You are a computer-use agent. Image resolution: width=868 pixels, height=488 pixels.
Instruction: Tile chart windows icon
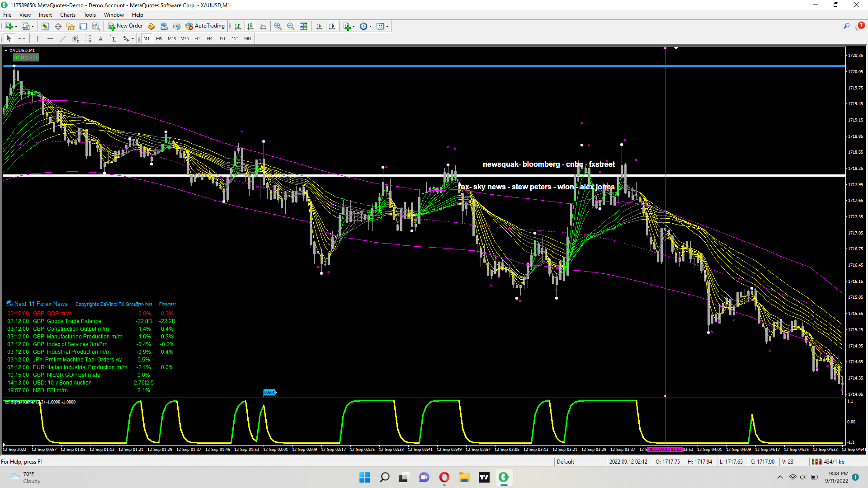tap(303, 26)
